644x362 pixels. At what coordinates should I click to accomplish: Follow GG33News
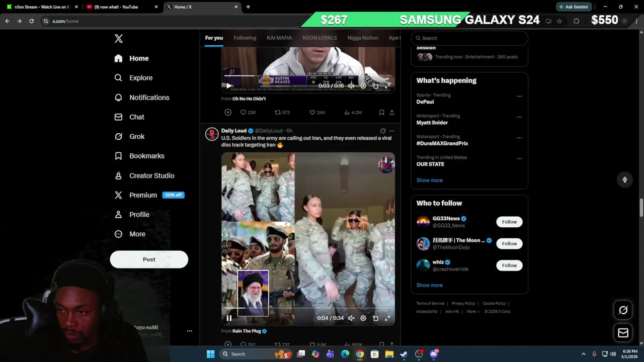[x=509, y=222]
